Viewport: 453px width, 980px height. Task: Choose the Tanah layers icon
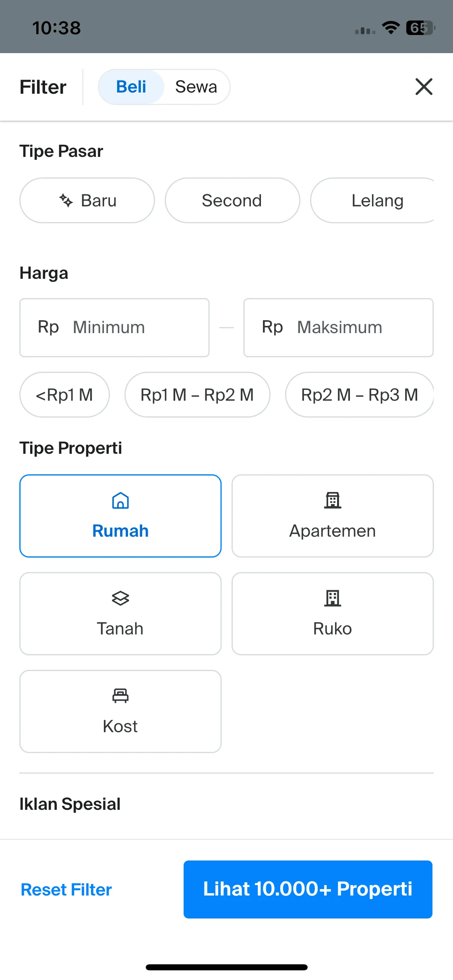click(120, 598)
